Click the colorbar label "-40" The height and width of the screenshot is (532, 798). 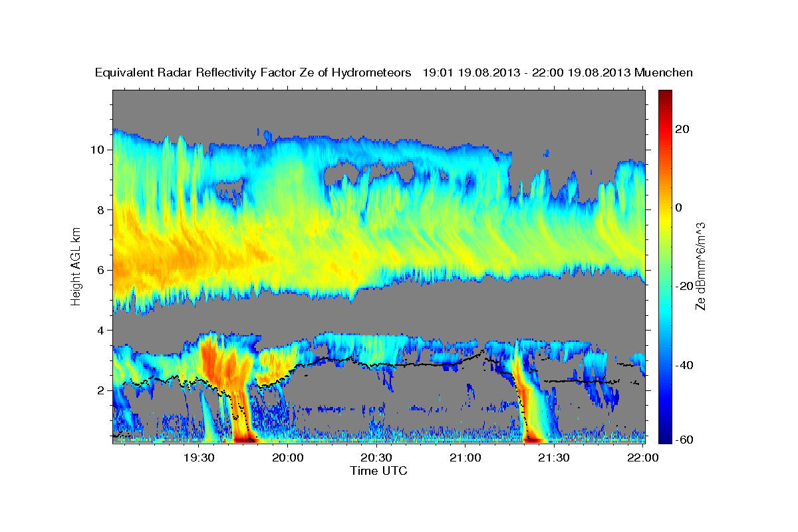pyautogui.click(x=686, y=364)
